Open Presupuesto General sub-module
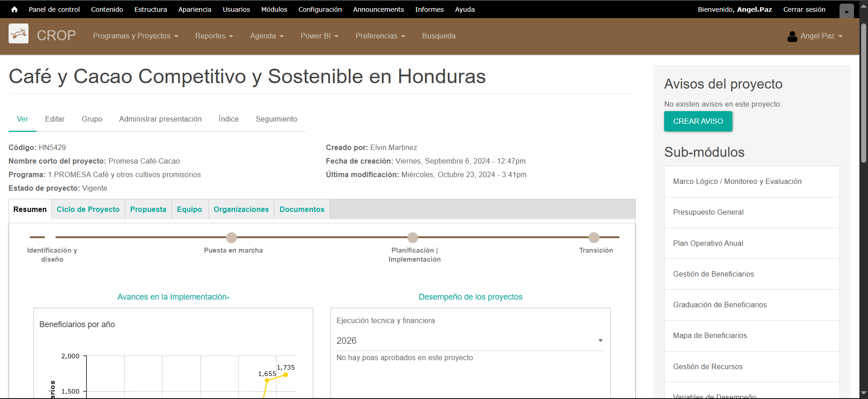 pos(708,212)
